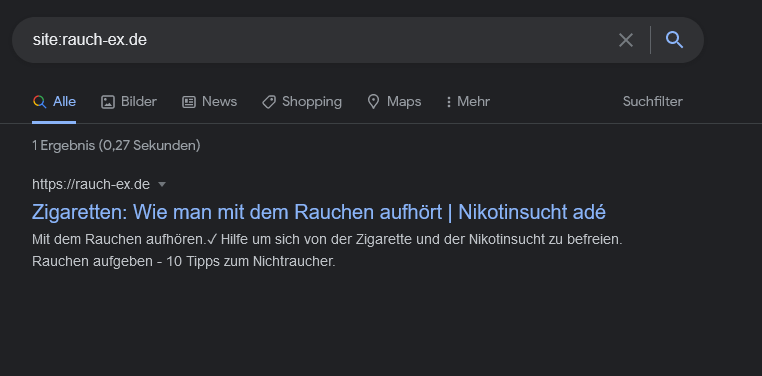Image resolution: width=762 pixels, height=376 pixels.
Task: Clear the search query with the X icon
Action: [625, 40]
